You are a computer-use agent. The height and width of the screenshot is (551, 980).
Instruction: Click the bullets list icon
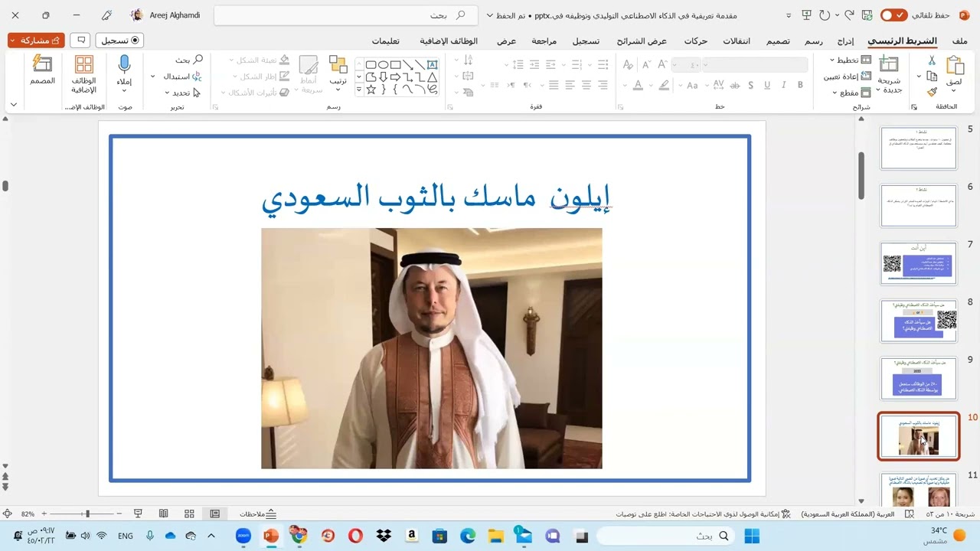tap(602, 65)
